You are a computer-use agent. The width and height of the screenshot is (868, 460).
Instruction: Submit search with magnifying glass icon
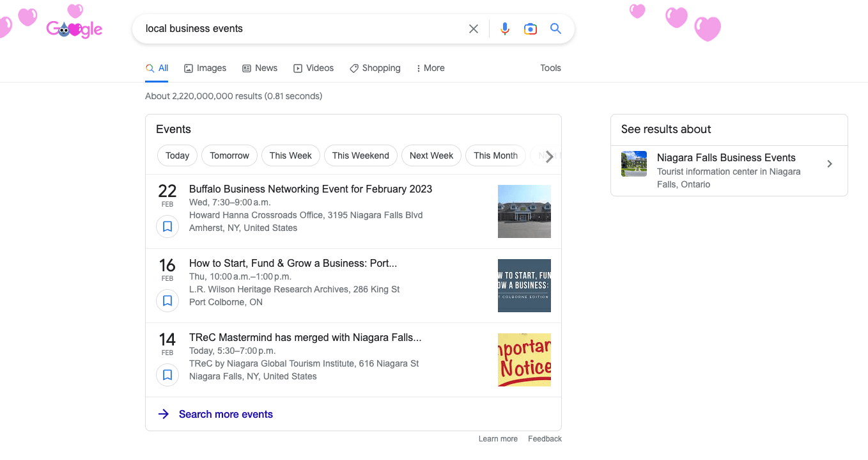click(x=556, y=29)
